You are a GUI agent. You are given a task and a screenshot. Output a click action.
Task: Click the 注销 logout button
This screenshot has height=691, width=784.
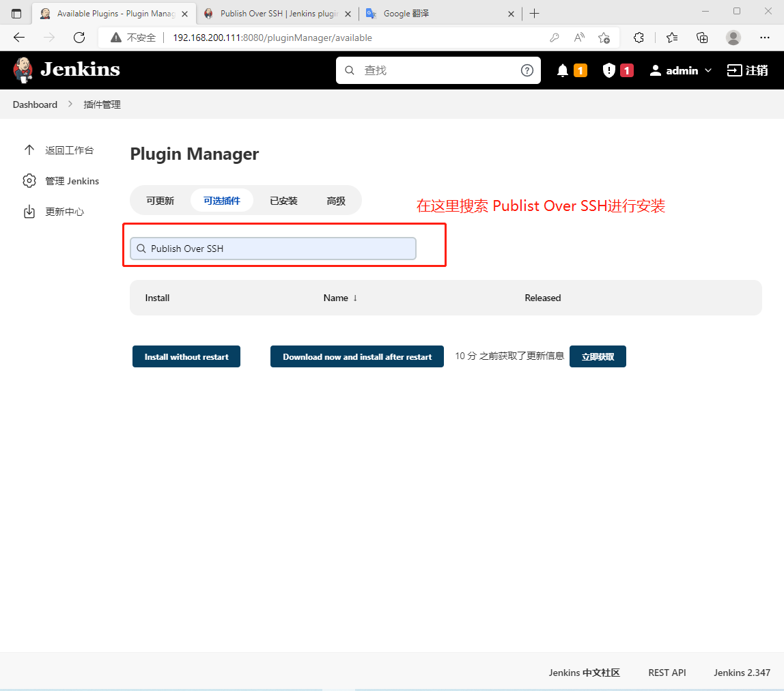(747, 70)
